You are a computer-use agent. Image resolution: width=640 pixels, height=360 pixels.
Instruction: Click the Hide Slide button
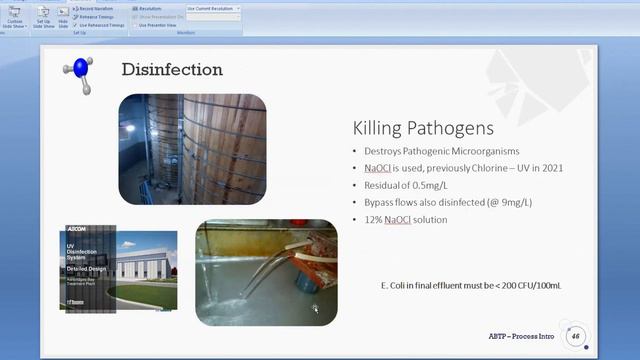click(63, 18)
